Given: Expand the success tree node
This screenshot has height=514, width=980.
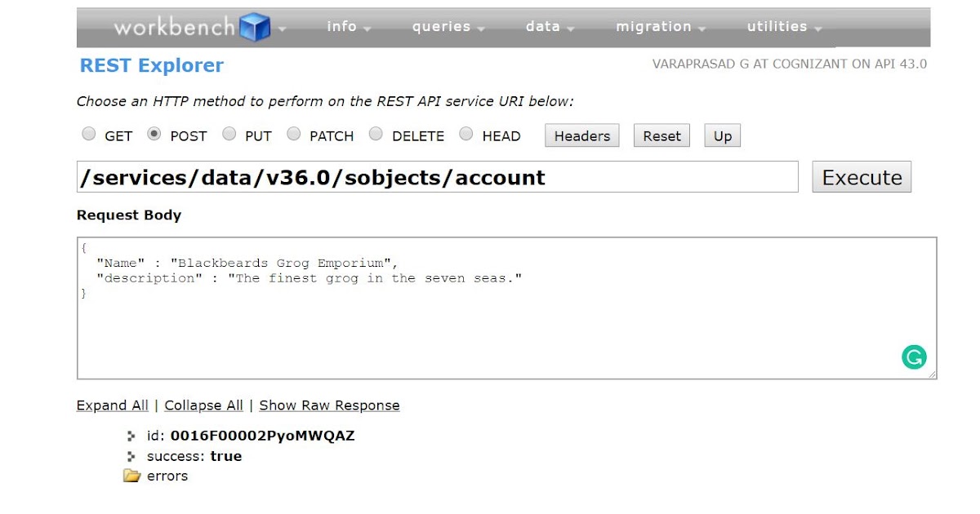Looking at the screenshot, I should click(131, 456).
